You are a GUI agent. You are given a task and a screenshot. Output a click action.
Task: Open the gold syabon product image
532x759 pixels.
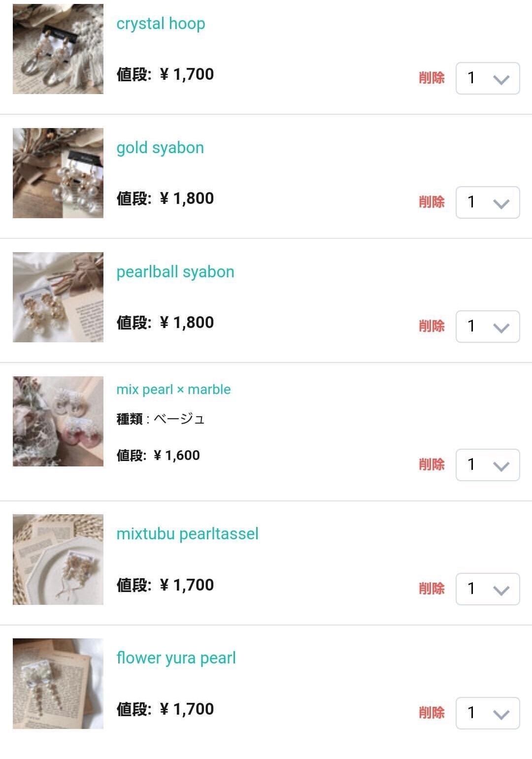(x=58, y=173)
